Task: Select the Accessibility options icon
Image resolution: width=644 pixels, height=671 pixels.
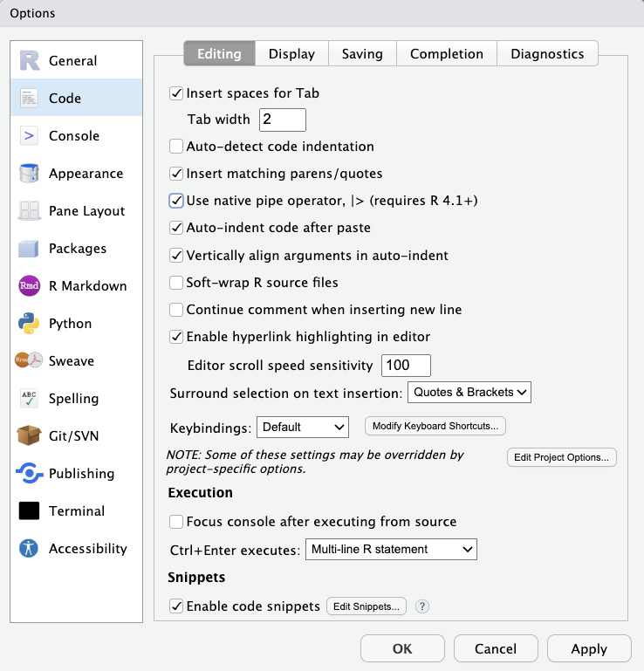Action: click(x=30, y=549)
